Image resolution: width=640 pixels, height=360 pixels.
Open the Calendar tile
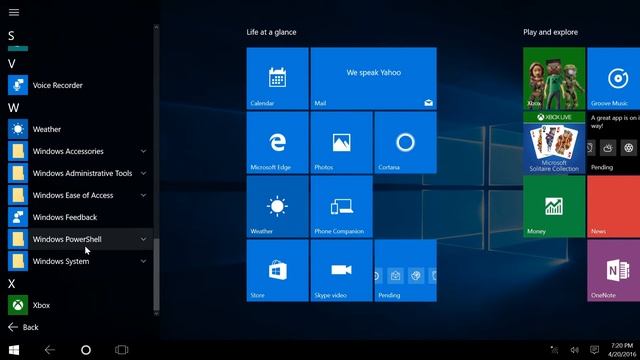[278, 78]
